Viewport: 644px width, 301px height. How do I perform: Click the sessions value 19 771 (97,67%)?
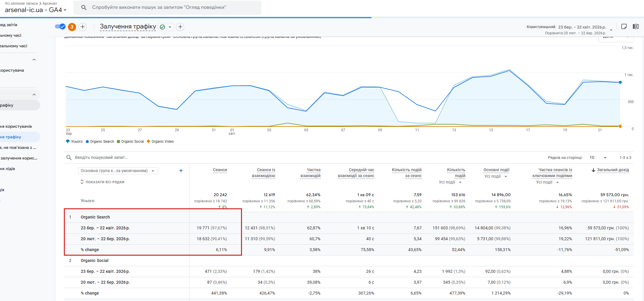212,228
